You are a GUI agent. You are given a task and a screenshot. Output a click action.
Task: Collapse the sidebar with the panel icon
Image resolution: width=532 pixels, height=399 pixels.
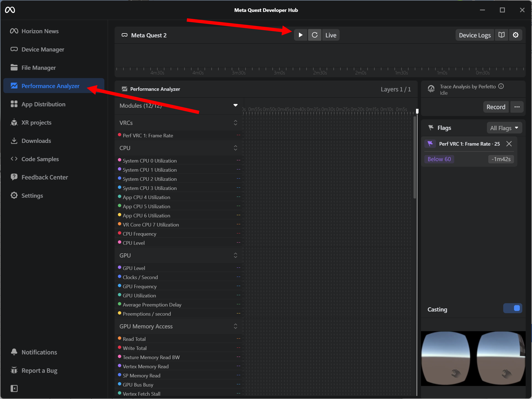(14, 388)
